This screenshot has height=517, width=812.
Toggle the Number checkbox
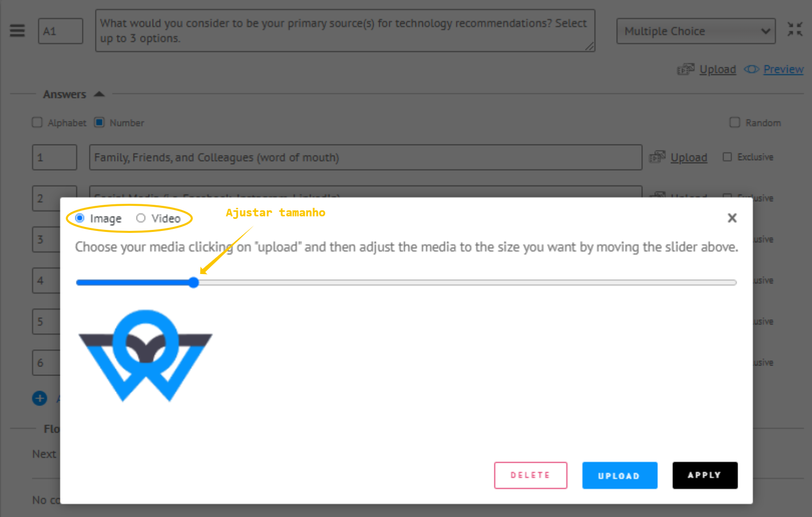click(99, 122)
